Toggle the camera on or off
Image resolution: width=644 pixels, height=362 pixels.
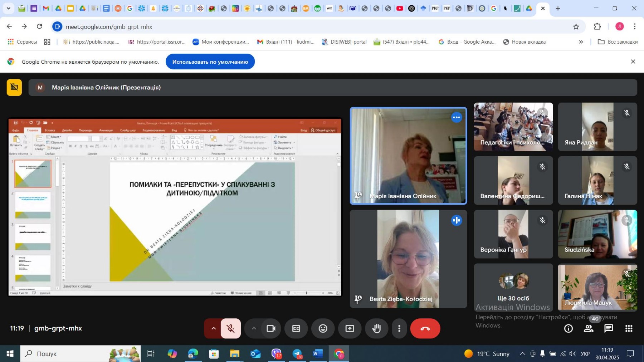(x=271, y=328)
